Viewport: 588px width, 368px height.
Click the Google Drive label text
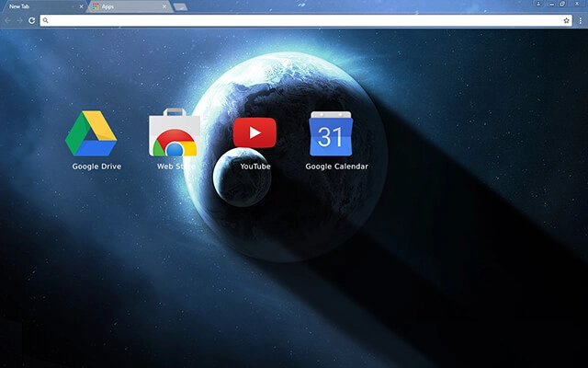[96, 167]
